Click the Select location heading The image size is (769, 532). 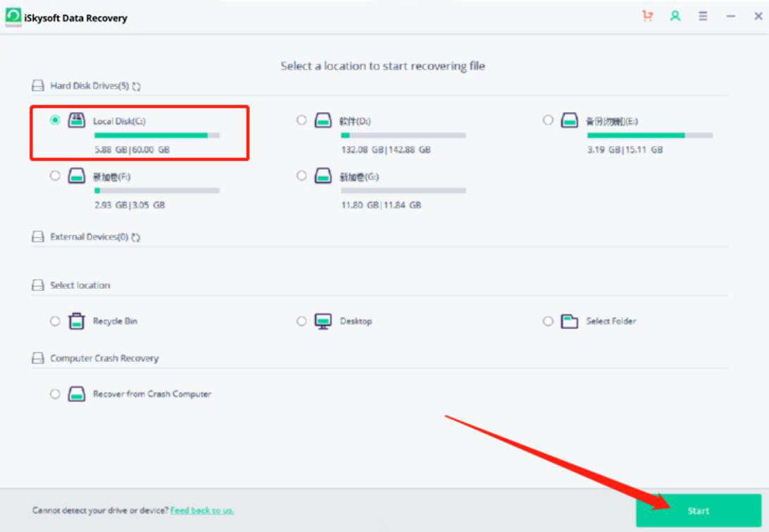coord(80,285)
